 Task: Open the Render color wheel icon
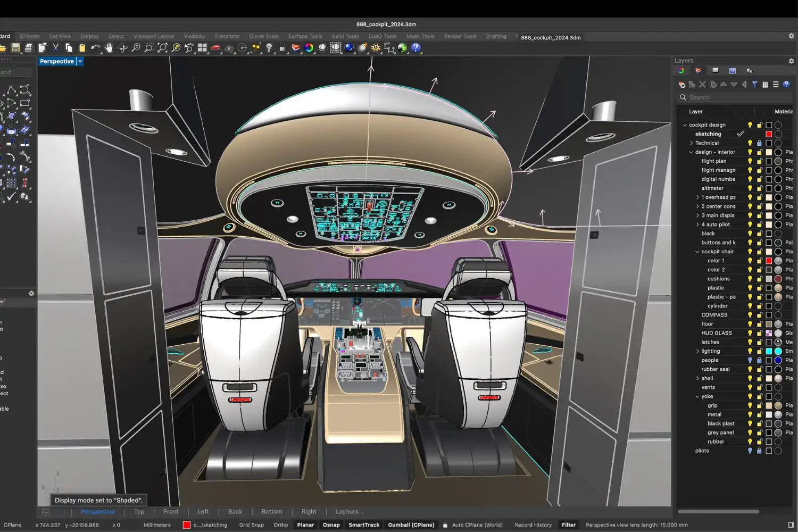[309, 48]
